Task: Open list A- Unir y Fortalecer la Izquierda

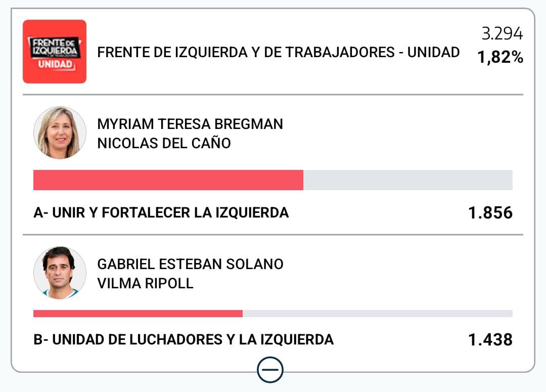Action: [x=161, y=212]
